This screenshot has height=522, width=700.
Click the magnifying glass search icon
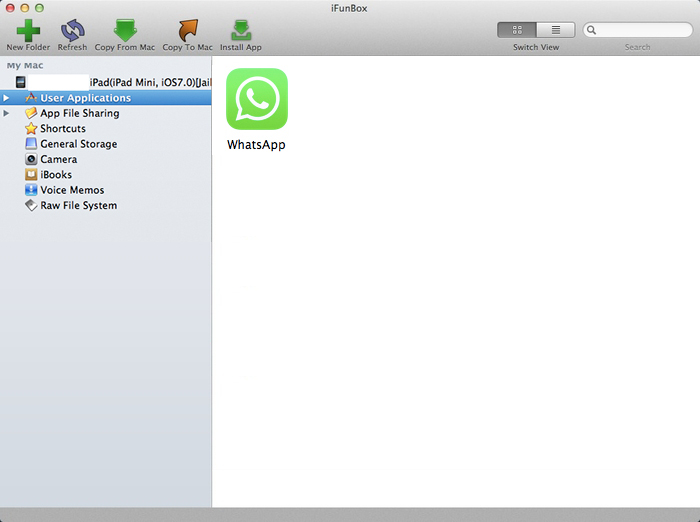(x=592, y=30)
